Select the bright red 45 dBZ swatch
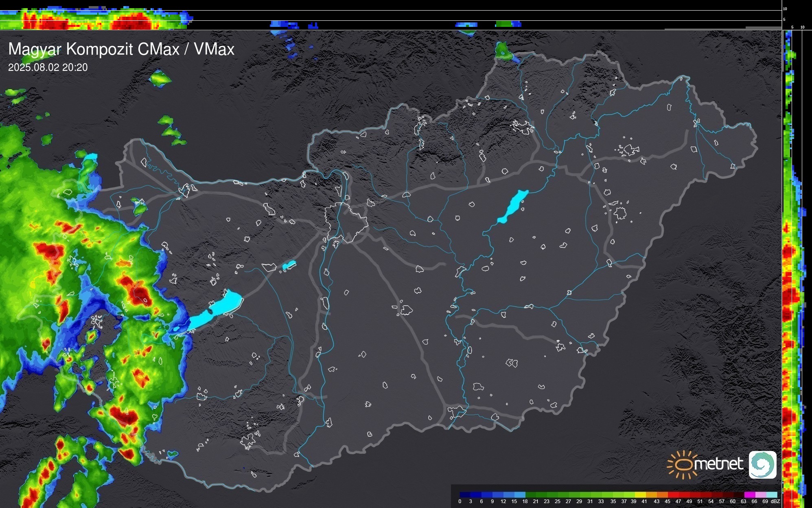 673,495
